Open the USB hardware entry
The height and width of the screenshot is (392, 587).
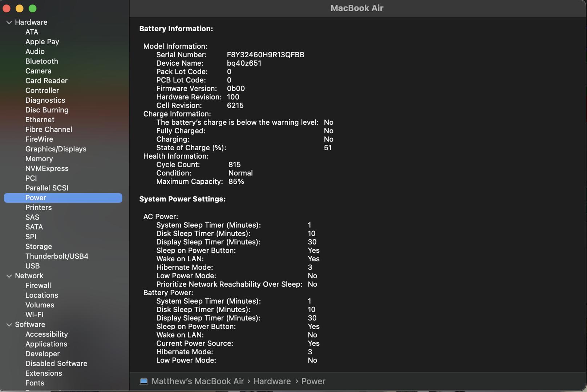pos(32,266)
